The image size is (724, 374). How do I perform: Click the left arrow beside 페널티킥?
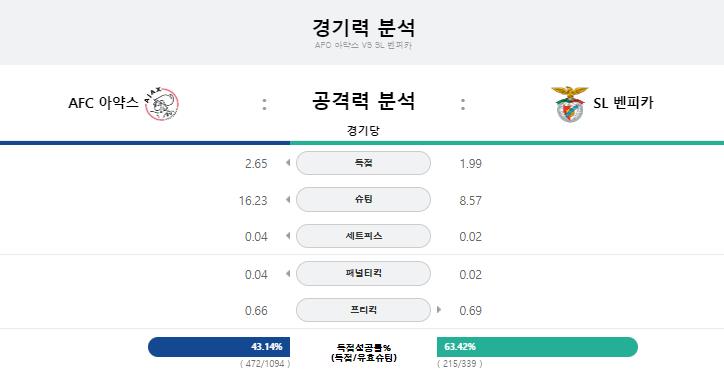coord(288,273)
